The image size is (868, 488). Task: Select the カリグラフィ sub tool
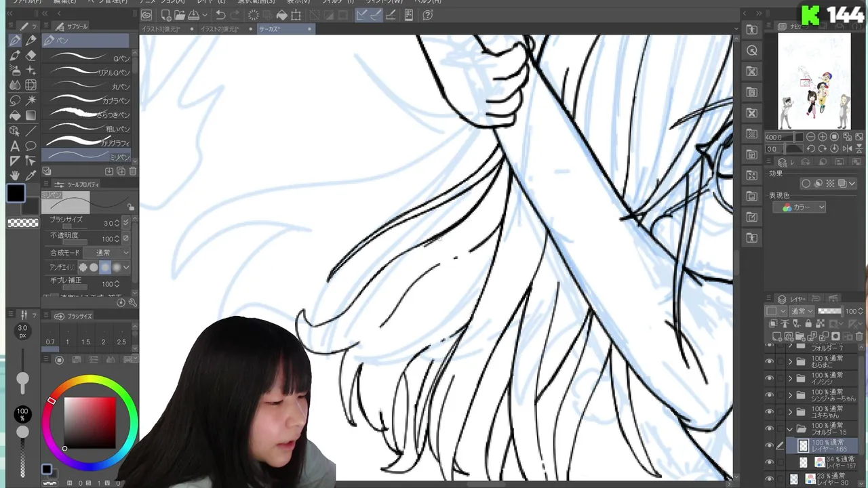tap(86, 143)
